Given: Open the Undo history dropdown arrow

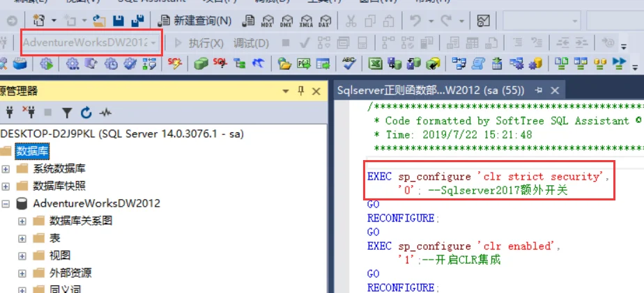Looking at the screenshot, I should [x=431, y=20].
